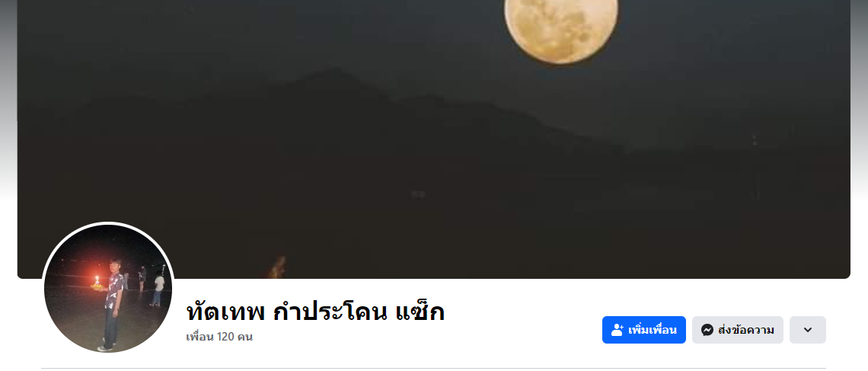Open the cover photo by clicking the full moon
The height and width of the screenshot is (371, 868).
pos(560,27)
